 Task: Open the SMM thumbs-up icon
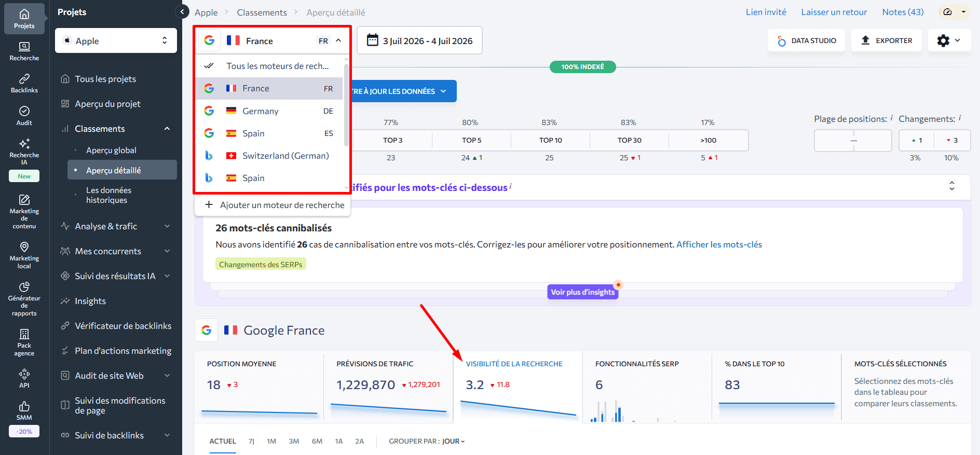coord(24,406)
